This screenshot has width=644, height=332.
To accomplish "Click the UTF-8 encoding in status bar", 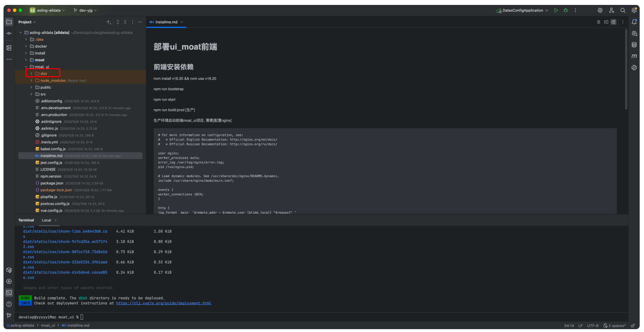I will 593,325.
